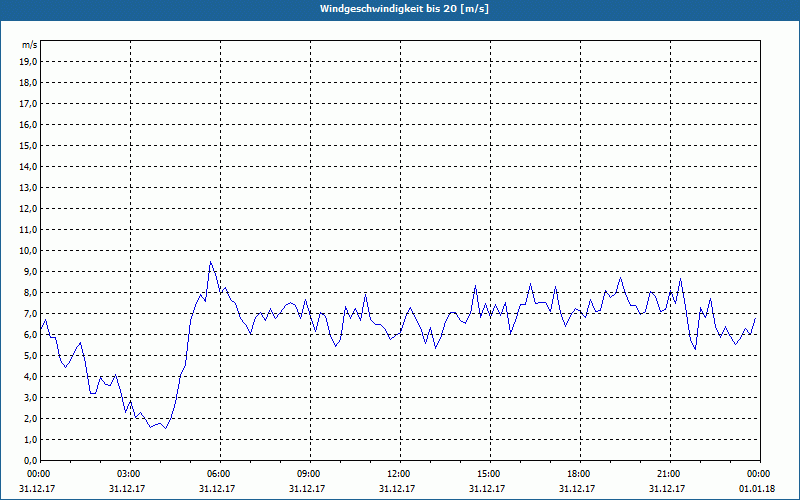This screenshot has width=800, height=500.
Task: Click the 06:00 time axis label
Action: pyautogui.click(x=220, y=474)
